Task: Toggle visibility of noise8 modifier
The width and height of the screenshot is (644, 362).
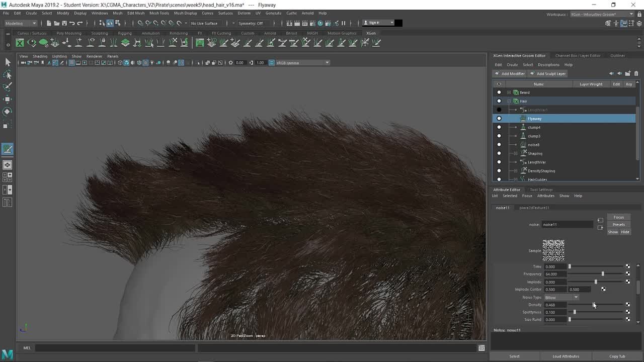Action: click(499, 145)
